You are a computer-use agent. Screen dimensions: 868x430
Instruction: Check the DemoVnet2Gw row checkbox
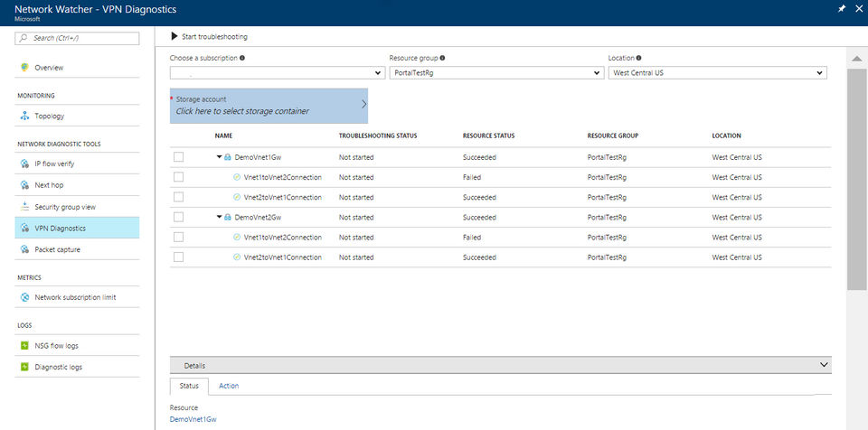coord(178,218)
